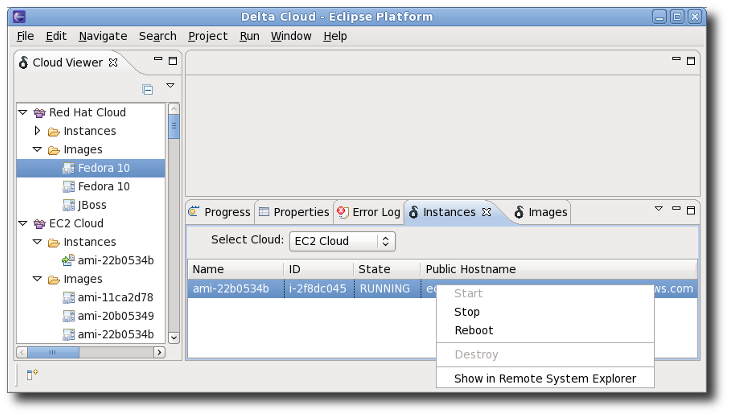The width and height of the screenshot is (730, 416).
Task: Sort by the State column header
Action: point(387,269)
